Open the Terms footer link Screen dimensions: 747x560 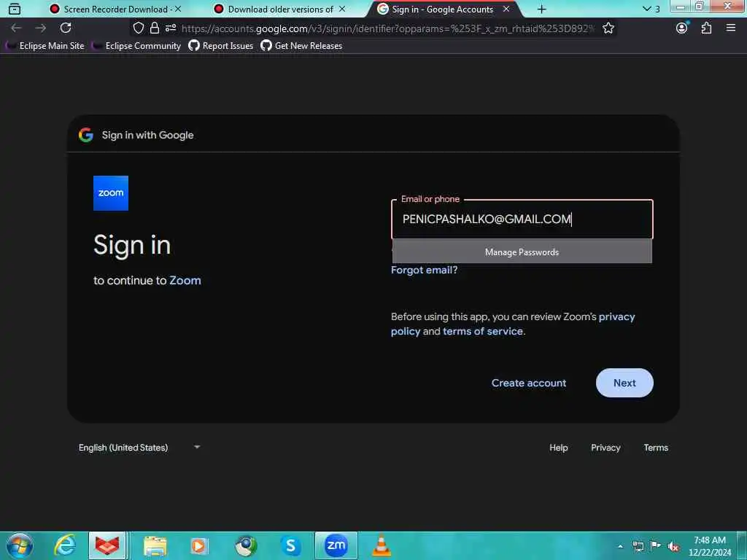[656, 448]
